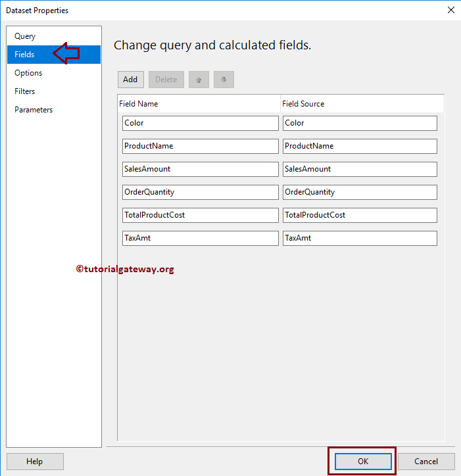
Task: Click the Delete field button
Action: 166,80
